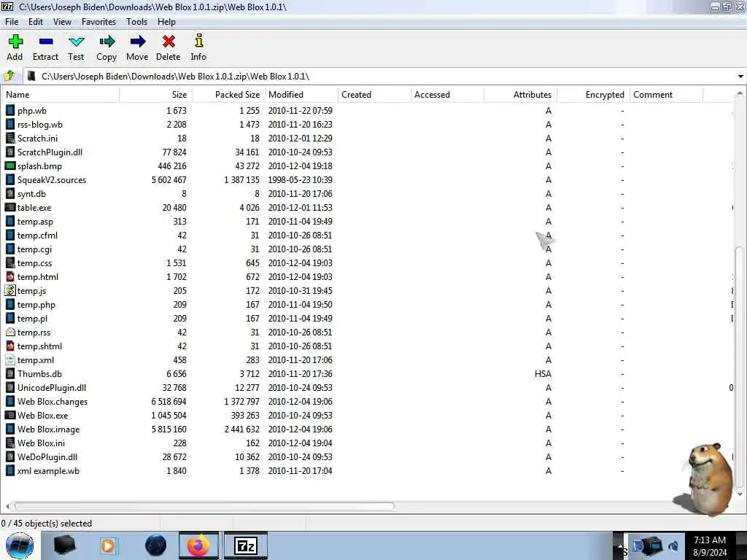This screenshot has width=747, height=560.
Task: Click the vertical scrollbar thumb
Action: pyautogui.click(x=740, y=367)
